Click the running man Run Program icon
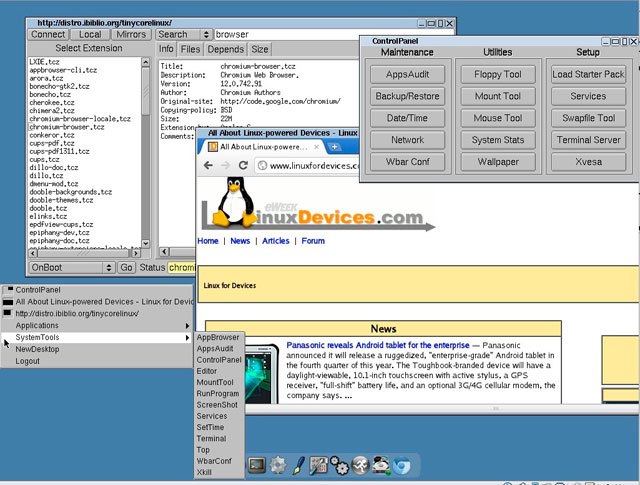This screenshot has width=640, height=485. click(360, 465)
